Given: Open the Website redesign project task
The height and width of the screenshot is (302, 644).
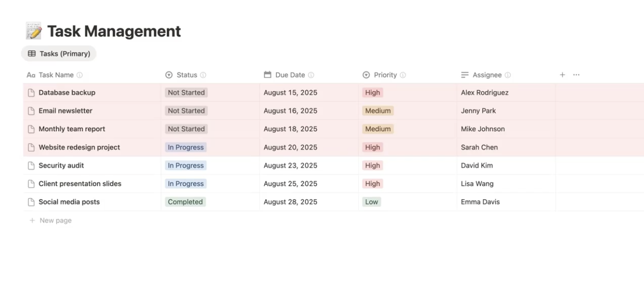Looking at the screenshot, I should pyautogui.click(x=79, y=148).
